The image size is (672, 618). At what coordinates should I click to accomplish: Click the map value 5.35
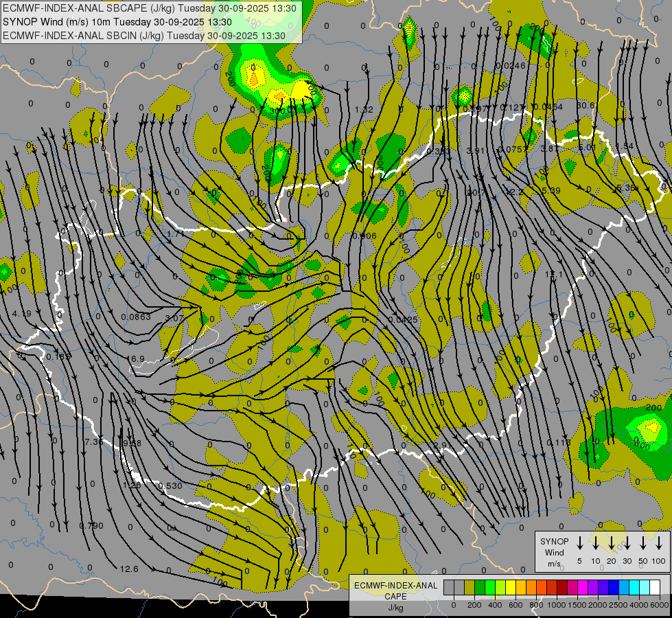pos(626,187)
